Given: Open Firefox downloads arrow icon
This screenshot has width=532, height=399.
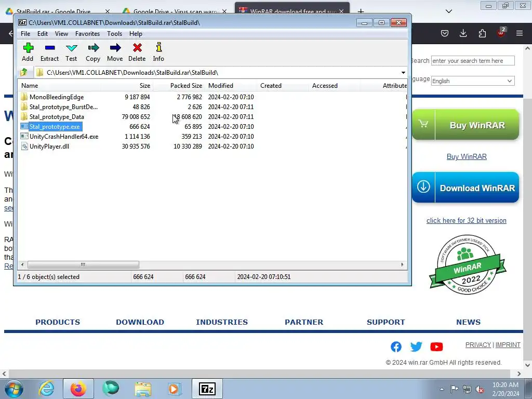Looking at the screenshot, I should click(463, 33).
